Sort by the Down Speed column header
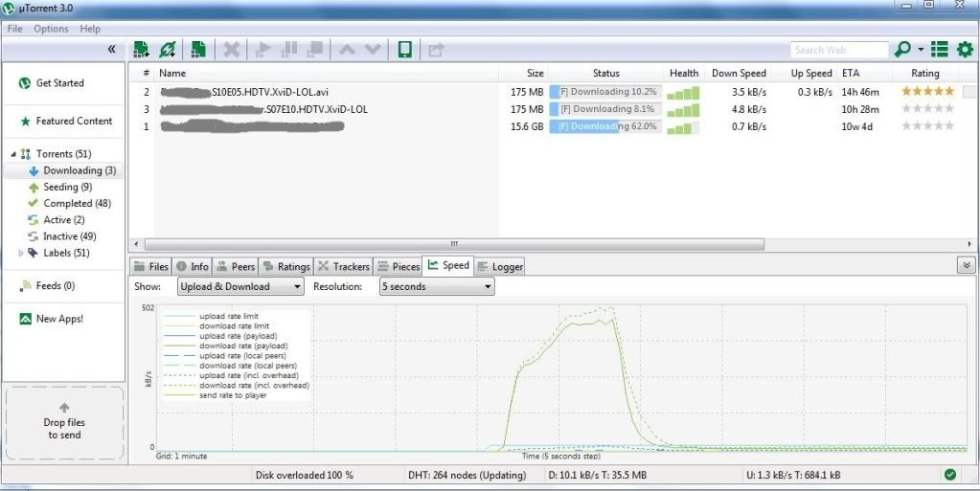Image resolution: width=980 pixels, height=491 pixels. click(739, 73)
